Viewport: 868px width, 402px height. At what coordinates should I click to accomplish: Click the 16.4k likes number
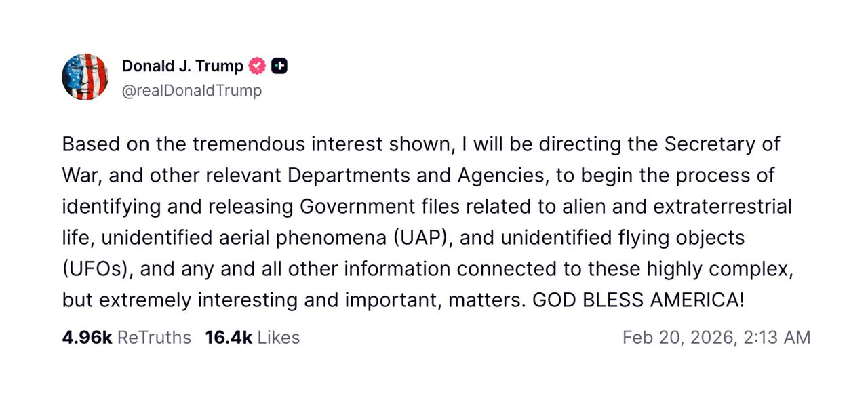point(229,337)
